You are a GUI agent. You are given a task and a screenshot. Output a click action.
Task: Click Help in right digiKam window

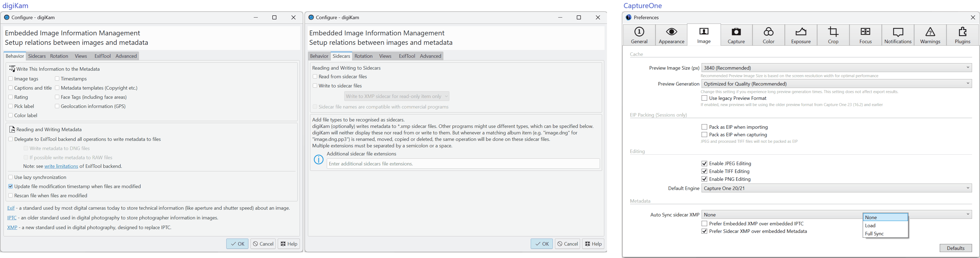pos(593,244)
